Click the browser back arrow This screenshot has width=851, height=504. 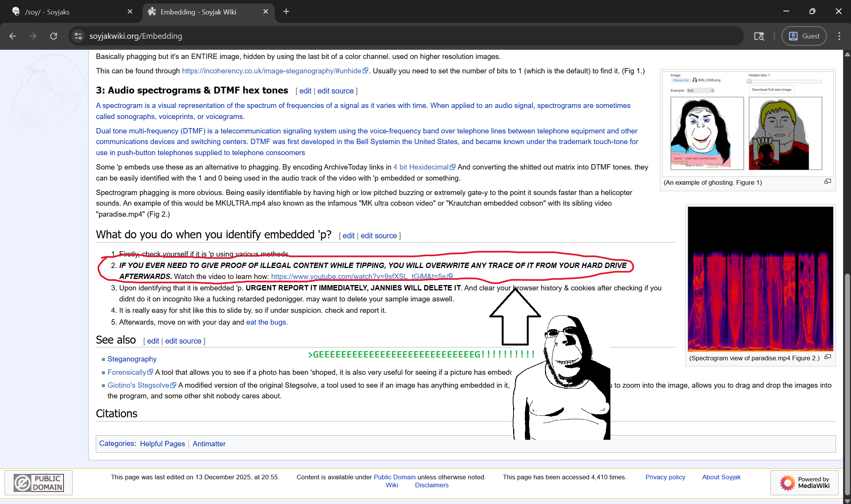[13, 36]
